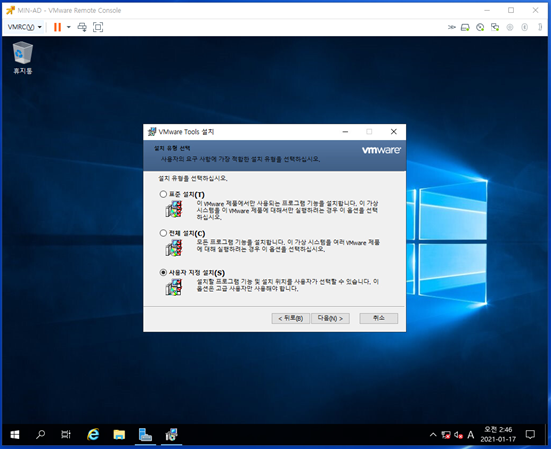The image size is (551, 449).
Task: Select the Custom install (사용자 지정 설치) radio button
Action: click(163, 272)
